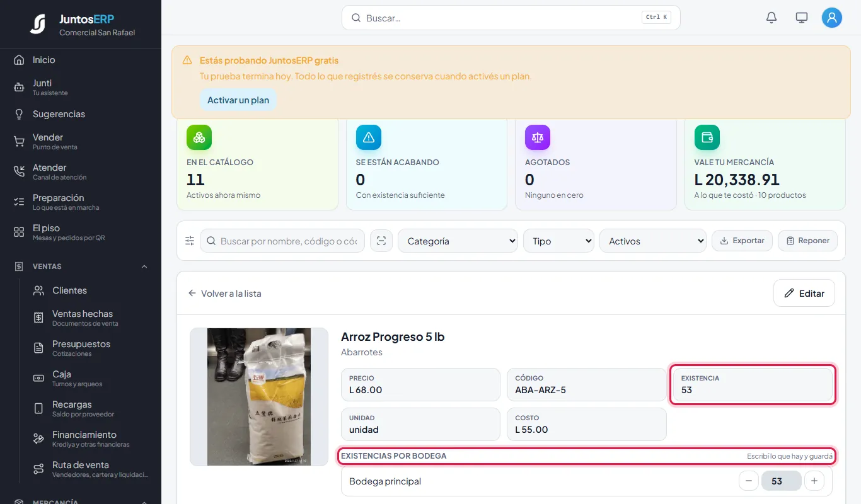Click the barcode scan icon button
Screen dimensions: 861x504
coord(381,241)
